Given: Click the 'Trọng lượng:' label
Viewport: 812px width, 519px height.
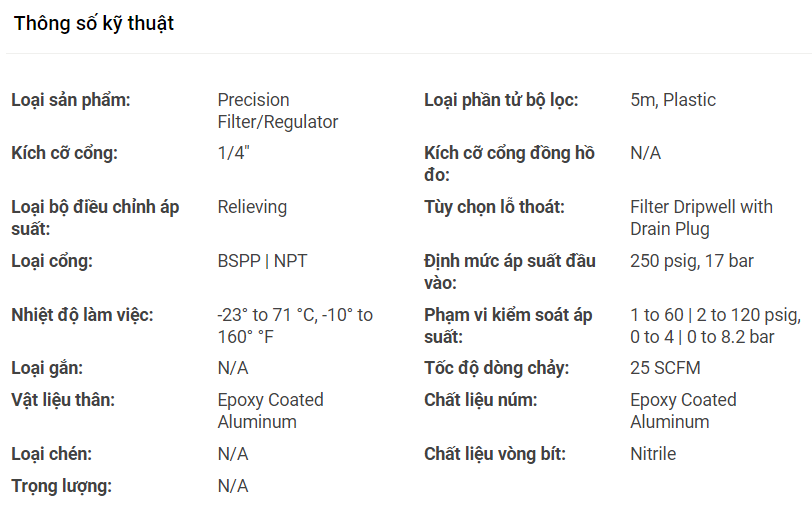Looking at the screenshot, I should click(61, 486).
